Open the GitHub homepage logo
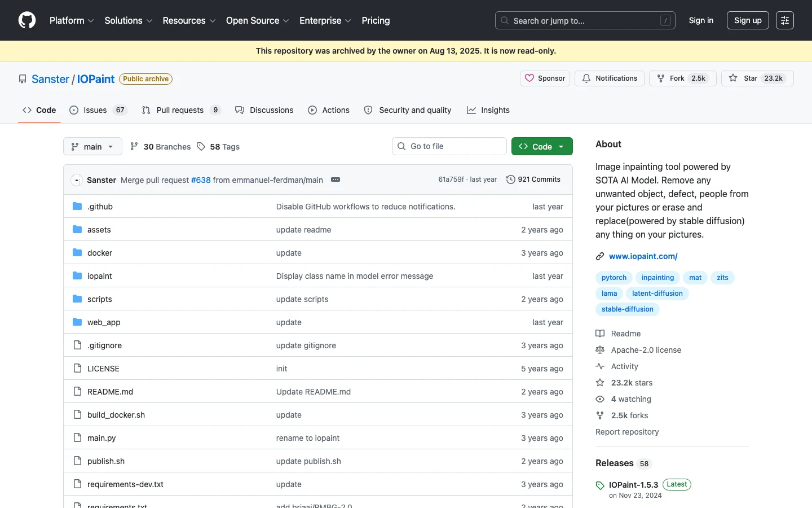Viewport: 812px width, 508px height. tap(27, 20)
